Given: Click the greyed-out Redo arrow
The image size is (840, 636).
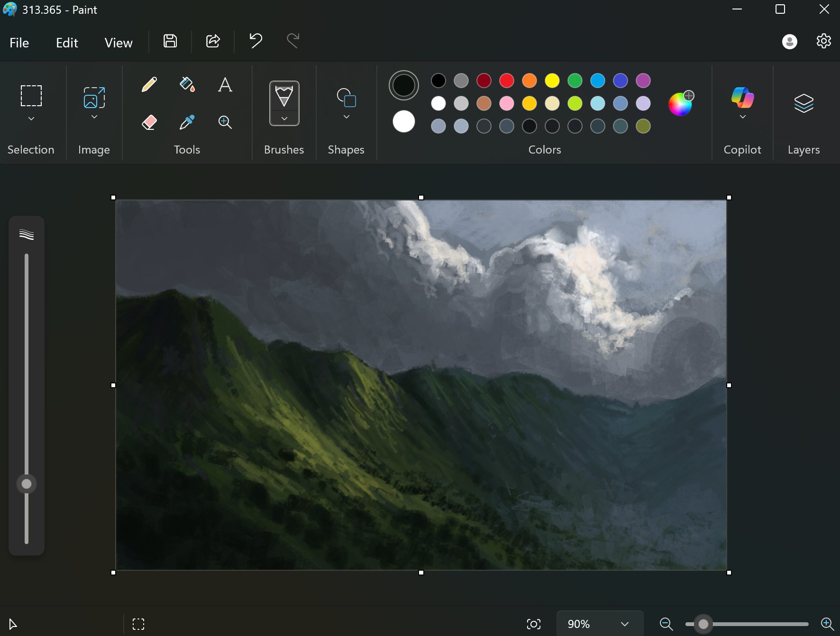Looking at the screenshot, I should [x=293, y=41].
